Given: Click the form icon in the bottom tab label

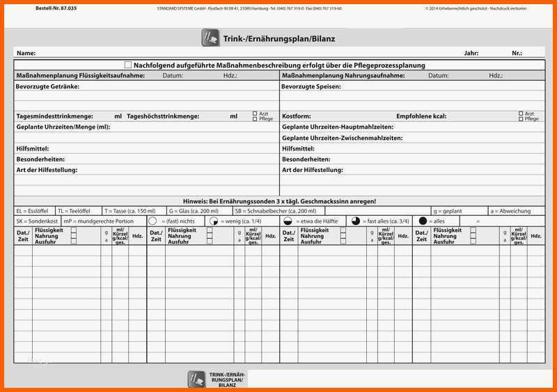Looking at the screenshot, I should tap(197, 379).
